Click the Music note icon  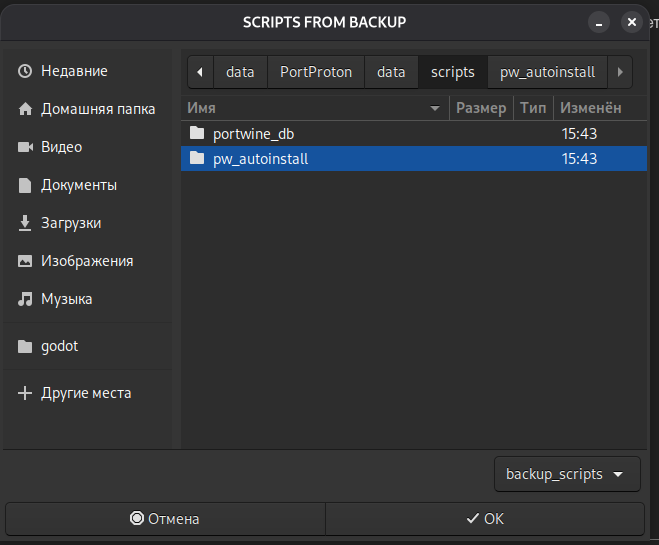click(25, 300)
